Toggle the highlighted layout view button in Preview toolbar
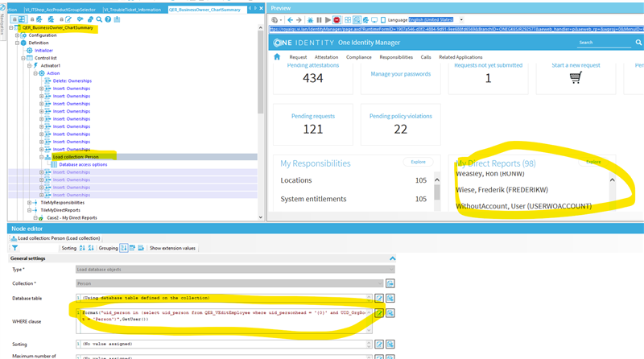644x359 pixels. [357, 19]
